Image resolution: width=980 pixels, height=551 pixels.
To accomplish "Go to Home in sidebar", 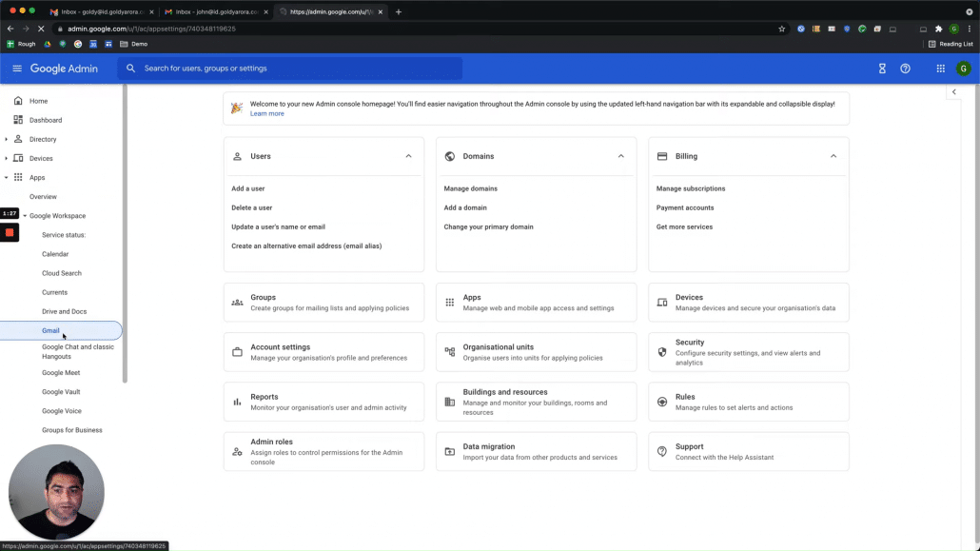I will [x=38, y=101].
